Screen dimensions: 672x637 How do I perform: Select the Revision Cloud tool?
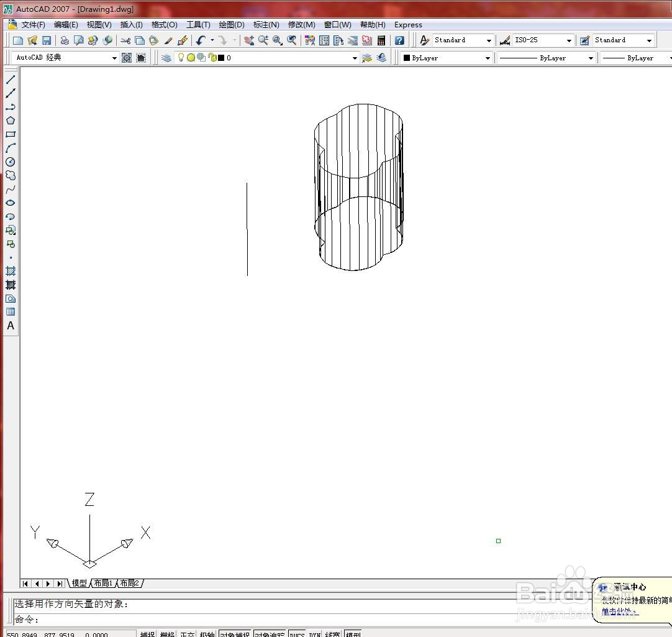point(11,175)
